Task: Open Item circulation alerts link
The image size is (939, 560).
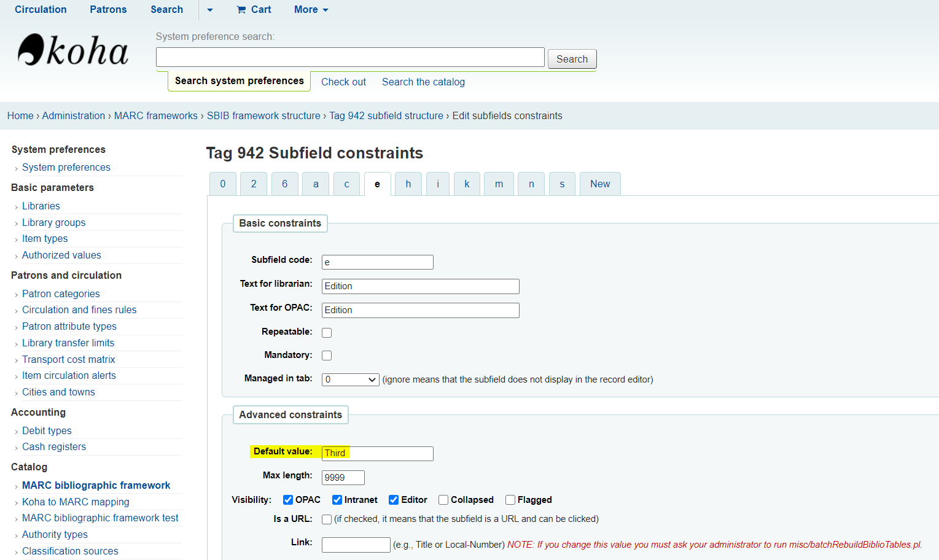Action: click(69, 375)
